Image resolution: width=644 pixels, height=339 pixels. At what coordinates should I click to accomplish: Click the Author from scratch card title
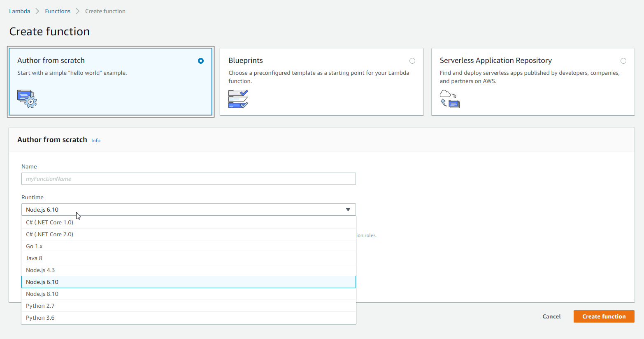coord(51,60)
